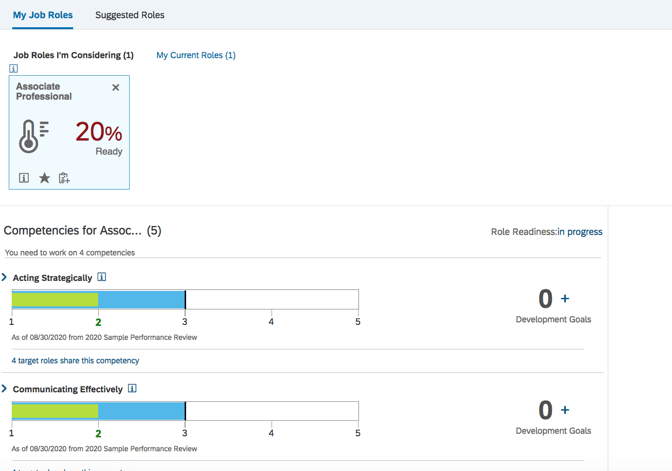Screen dimensions: 672x471
Task: Add development goal for Communicating Effectively
Action: [x=565, y=410]
